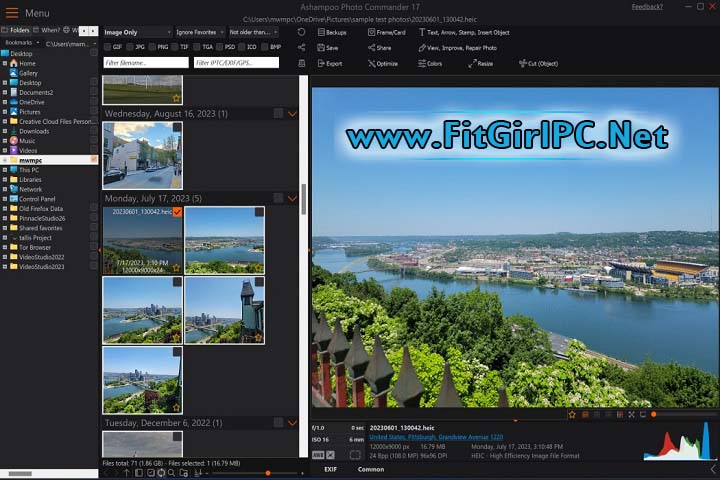The width and height of the screenshot is (720, 480).
Task: Switch to the Common tab
Action: tap(371, 469)
